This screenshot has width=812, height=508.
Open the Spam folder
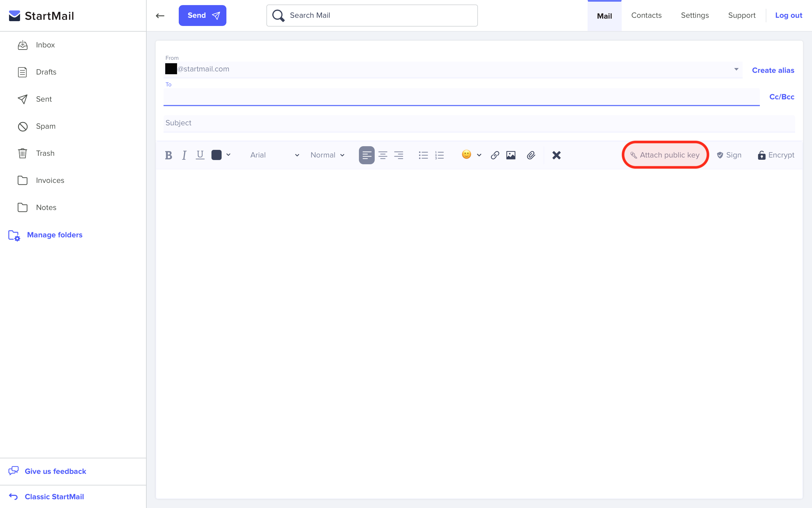click(x=37, y=126)
